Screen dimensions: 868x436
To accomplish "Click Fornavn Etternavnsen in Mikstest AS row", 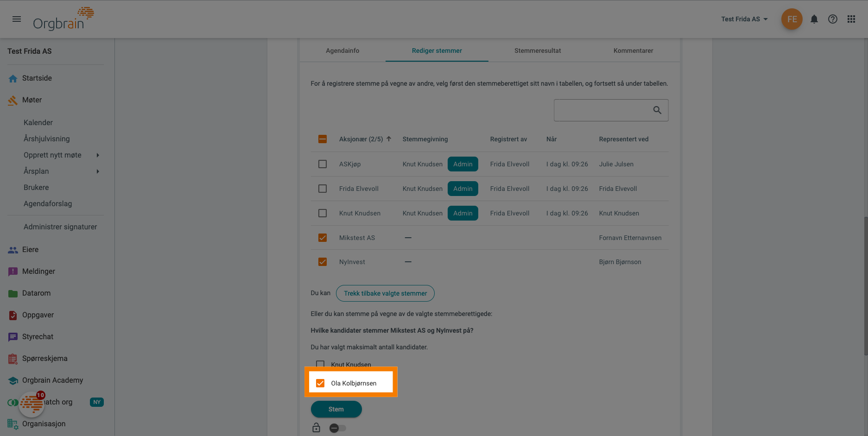I will tap(630, 238).
